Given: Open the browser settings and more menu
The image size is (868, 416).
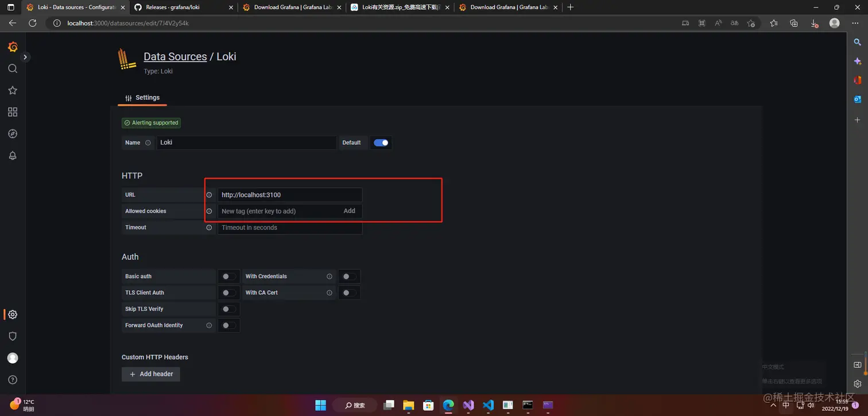Looking at the screenshot, I should pos(855,23).
